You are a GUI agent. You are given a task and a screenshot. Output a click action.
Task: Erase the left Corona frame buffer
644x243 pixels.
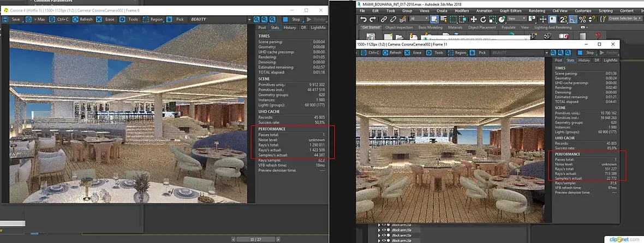[106, 19]
